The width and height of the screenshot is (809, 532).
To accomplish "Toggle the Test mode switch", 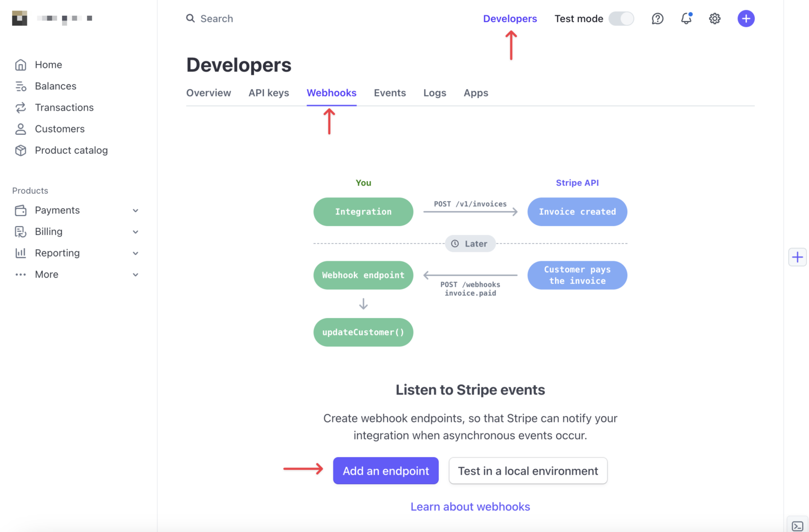I will click(621, 19).
